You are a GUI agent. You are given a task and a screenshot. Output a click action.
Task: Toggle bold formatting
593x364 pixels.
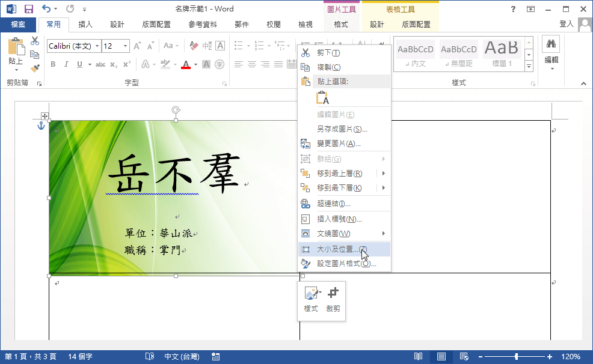point(54,64)
